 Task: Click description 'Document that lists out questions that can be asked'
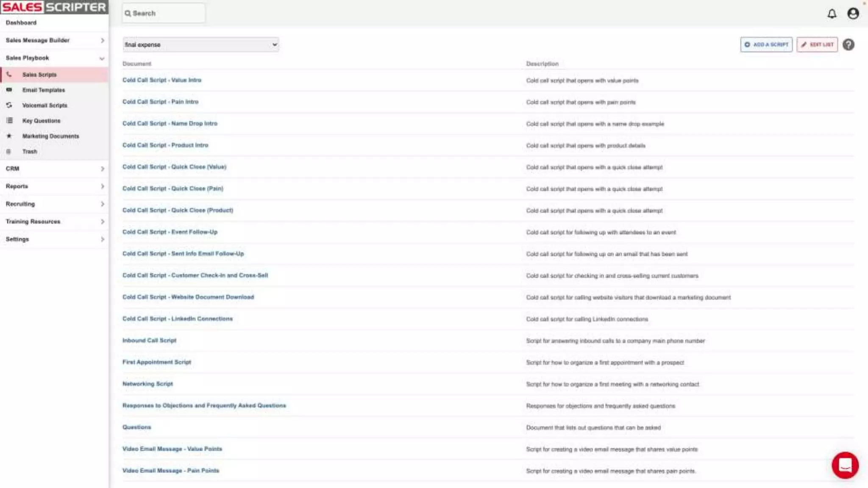pyautogui.click(x=593, y=427)
